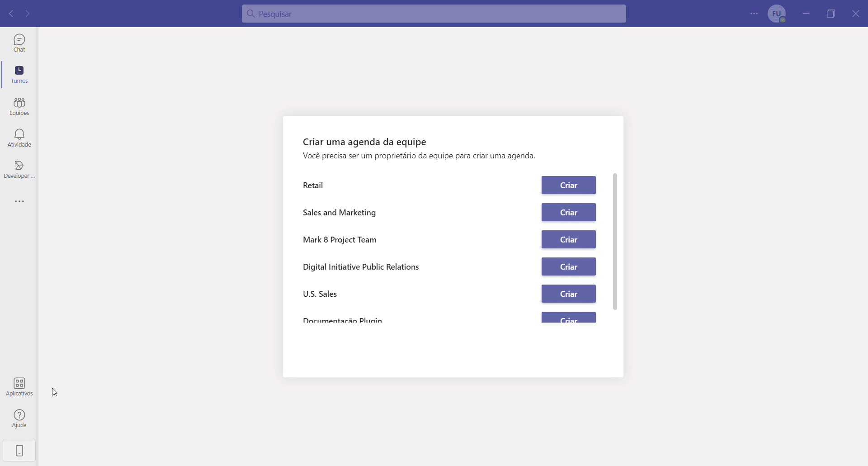Open the Equipes section
The image size is (868, 466).
(x=19, y=106)
